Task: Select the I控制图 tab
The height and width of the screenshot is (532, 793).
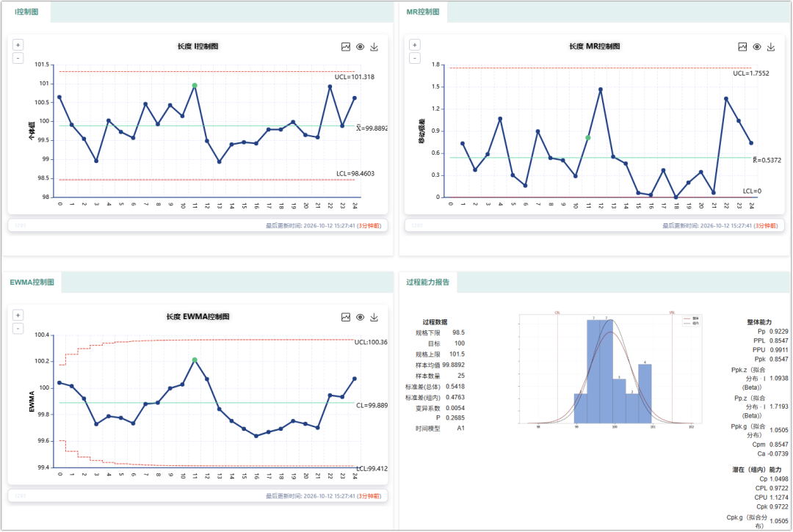Action: tap(26, 12)
